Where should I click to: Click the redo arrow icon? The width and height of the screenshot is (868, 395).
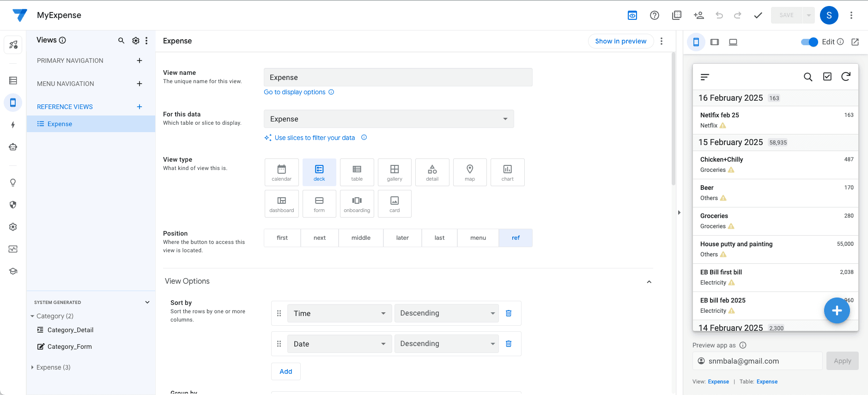click(x=738, y=15)
